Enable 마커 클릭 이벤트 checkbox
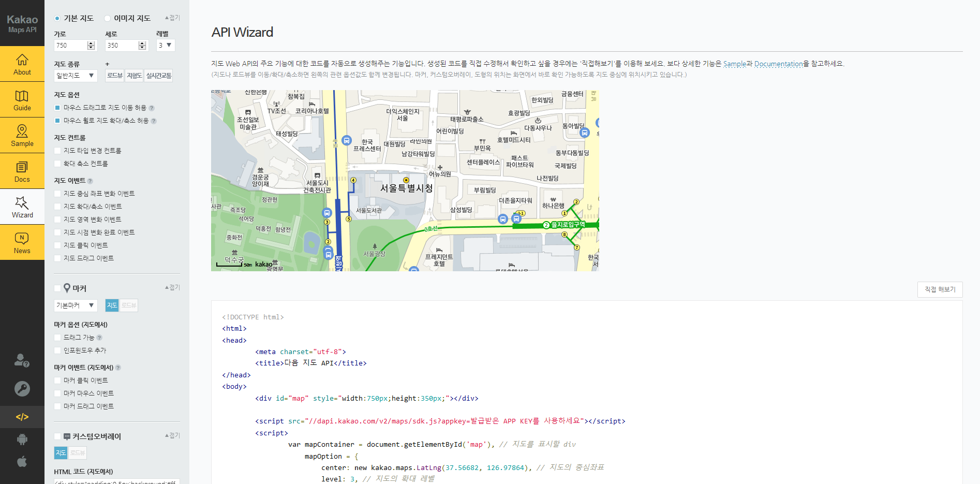Viewport: 980px width, 484px height. click(57, 380)
